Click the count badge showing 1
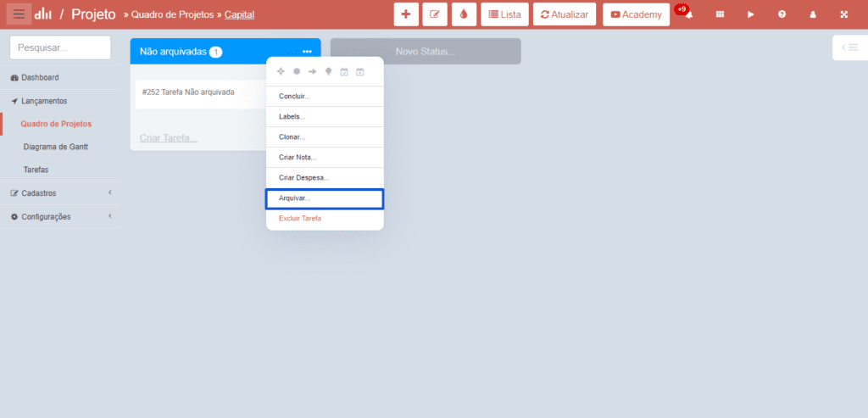 [215, 52]
